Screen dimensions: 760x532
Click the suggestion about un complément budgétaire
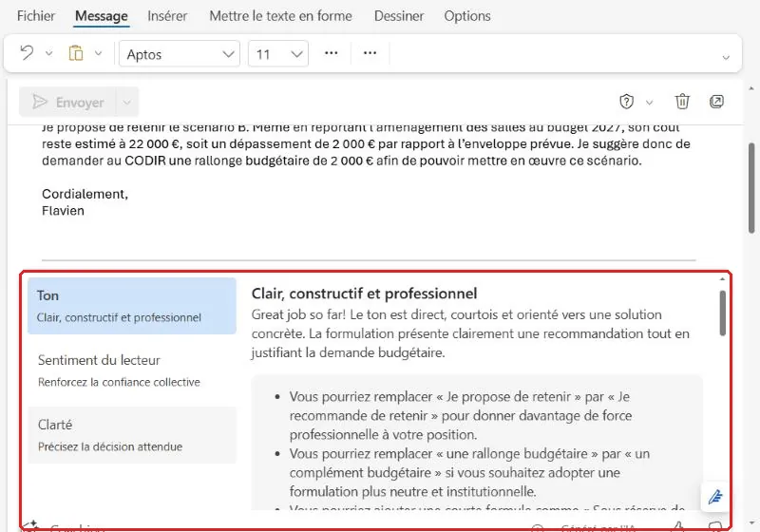pos(469,472)
